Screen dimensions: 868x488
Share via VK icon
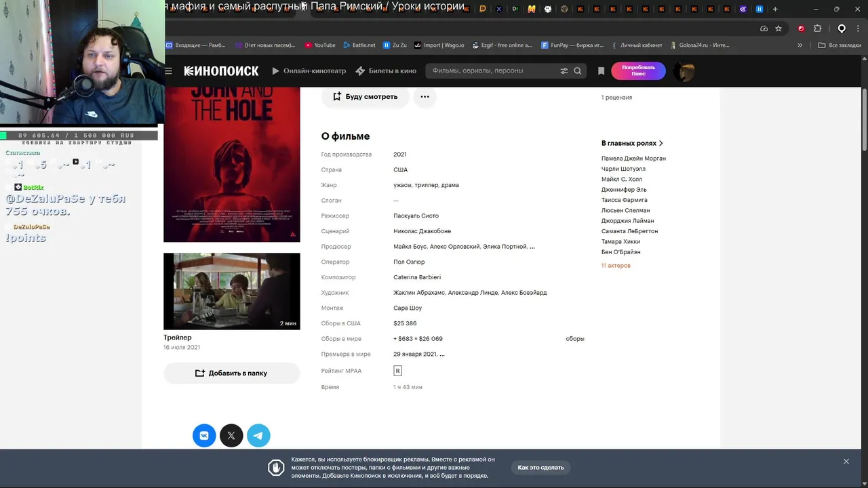(204, 436)
